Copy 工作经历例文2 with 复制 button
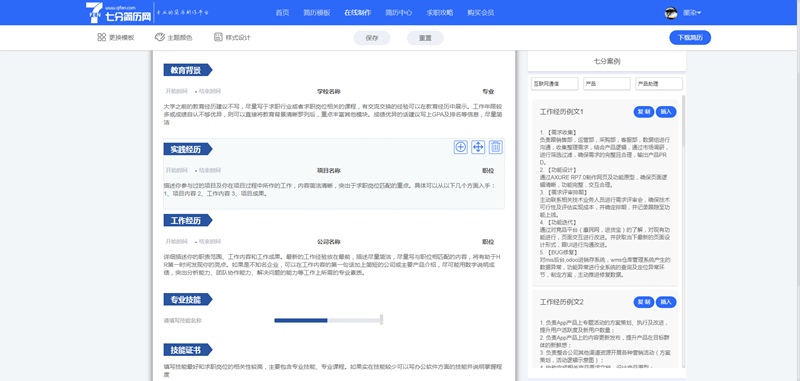Viewport: 800px width, 381px height. [643, 302]
